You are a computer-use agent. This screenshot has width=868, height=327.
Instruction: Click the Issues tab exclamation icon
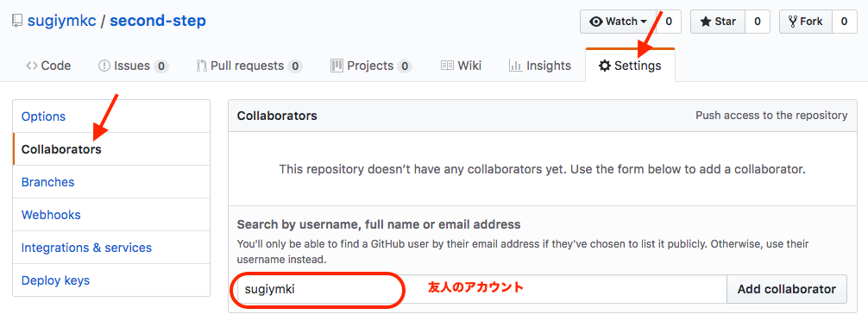pos(104,66)
